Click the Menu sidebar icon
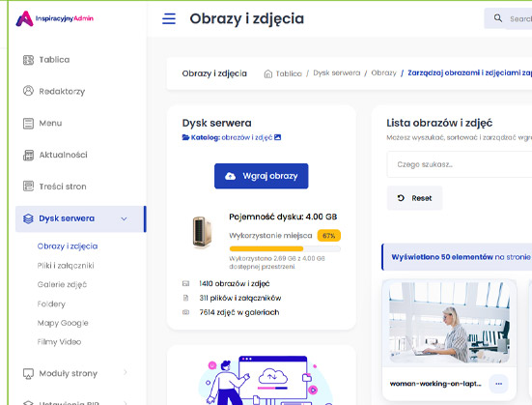 tap(28, 123)
